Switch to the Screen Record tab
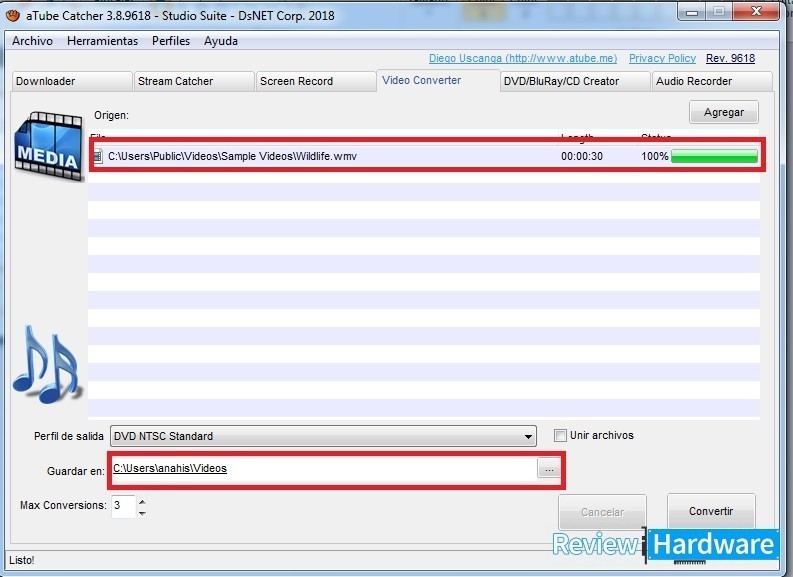This screenshot has height=577, width=793. point(316,81)
